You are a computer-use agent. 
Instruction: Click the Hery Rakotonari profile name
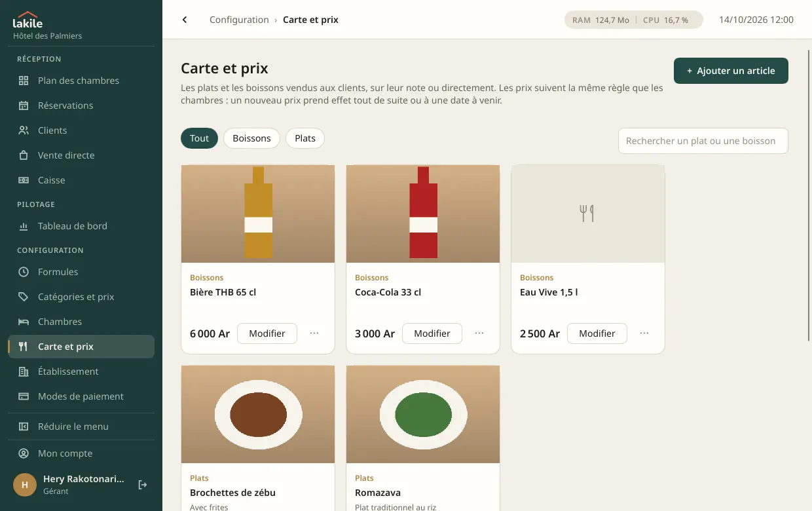coord(83,479)
